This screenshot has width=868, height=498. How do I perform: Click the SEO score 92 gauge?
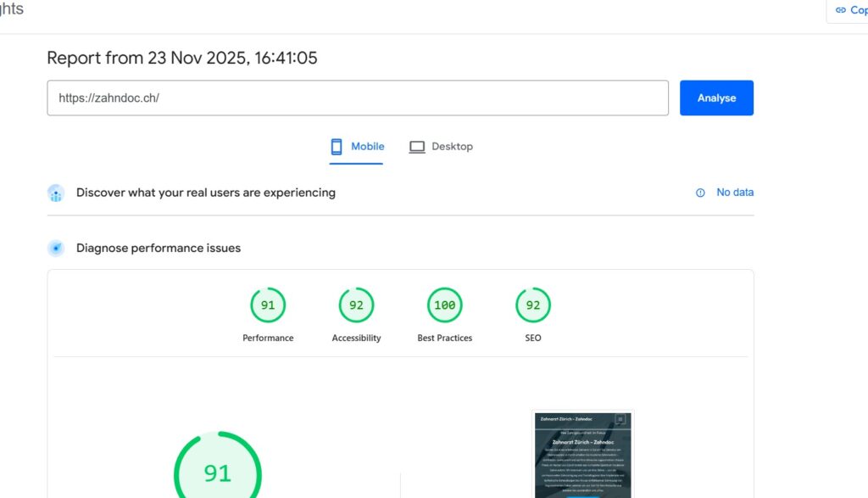coord(533,305)
